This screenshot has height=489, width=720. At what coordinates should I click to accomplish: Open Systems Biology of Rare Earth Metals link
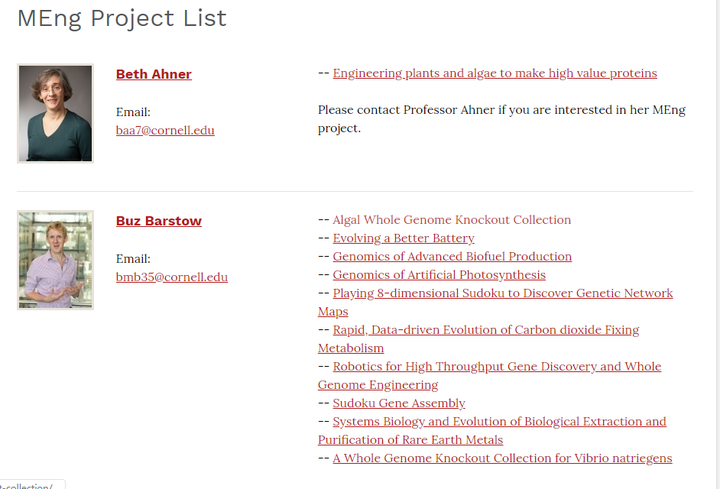click(x=499, y=421)
